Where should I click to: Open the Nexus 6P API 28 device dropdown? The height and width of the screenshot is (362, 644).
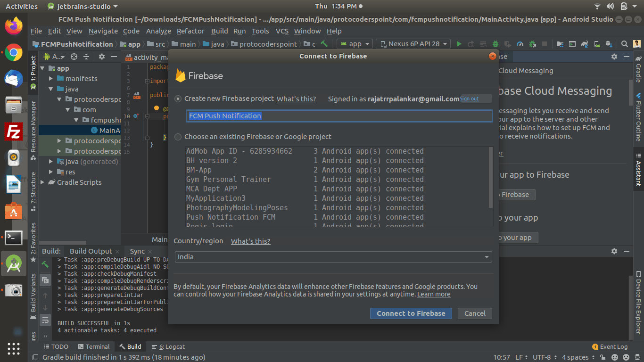coord(413,43)
